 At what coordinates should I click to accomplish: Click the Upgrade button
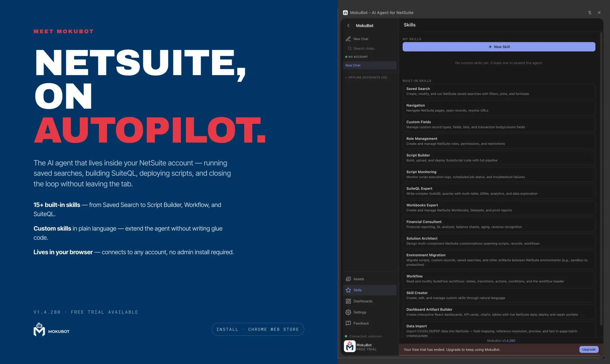[589, 349]
